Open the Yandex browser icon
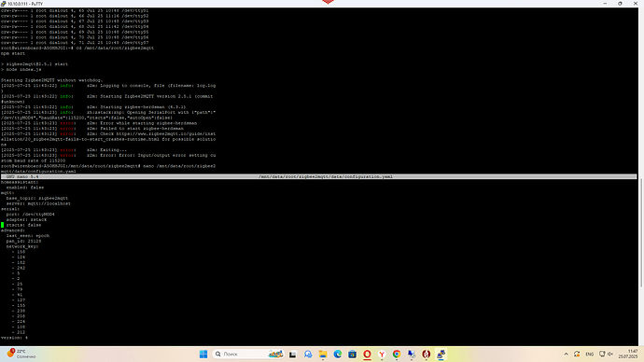 click(x=382, y=354)
